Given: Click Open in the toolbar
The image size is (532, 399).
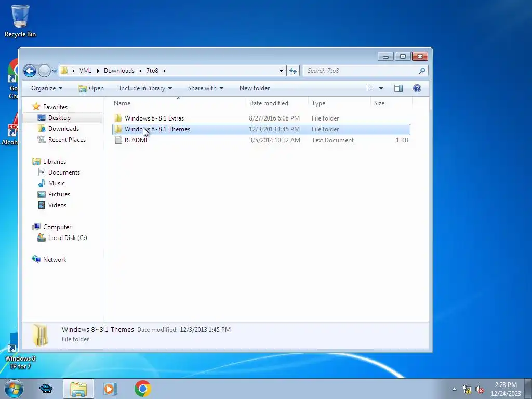Looking at the screenshot, I should coord(91,88).
